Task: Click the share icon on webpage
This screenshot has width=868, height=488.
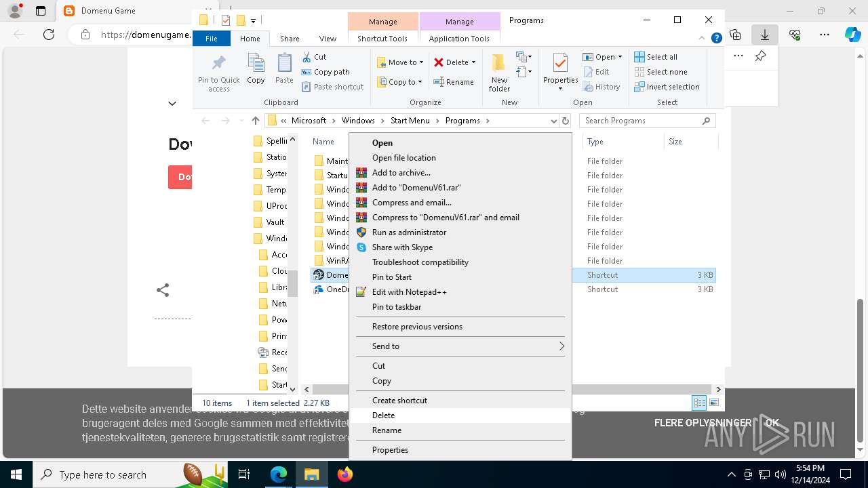Action: 163,290
